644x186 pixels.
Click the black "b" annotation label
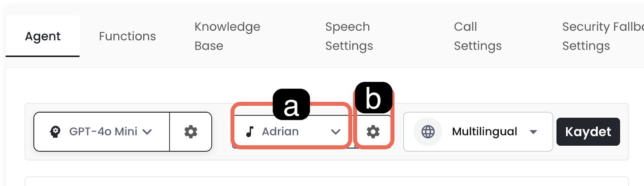(x=373, y=98)
